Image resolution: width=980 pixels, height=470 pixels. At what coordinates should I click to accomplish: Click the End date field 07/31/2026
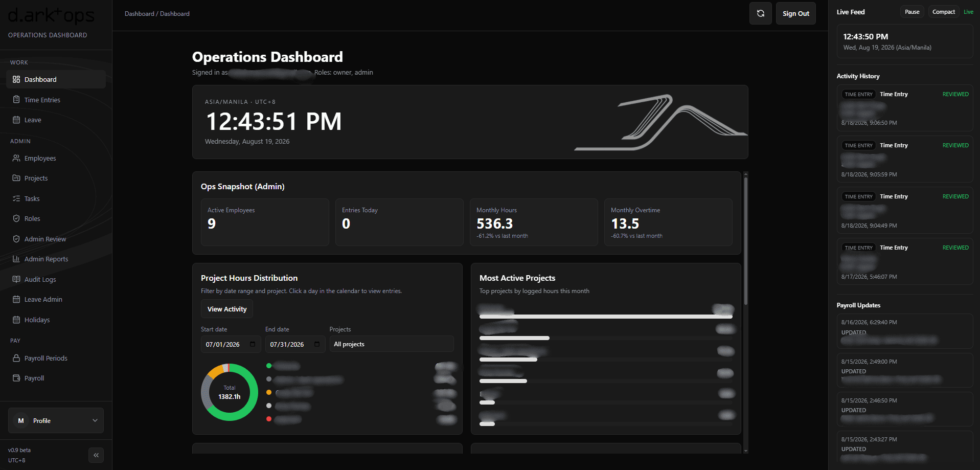click(295, 344)
